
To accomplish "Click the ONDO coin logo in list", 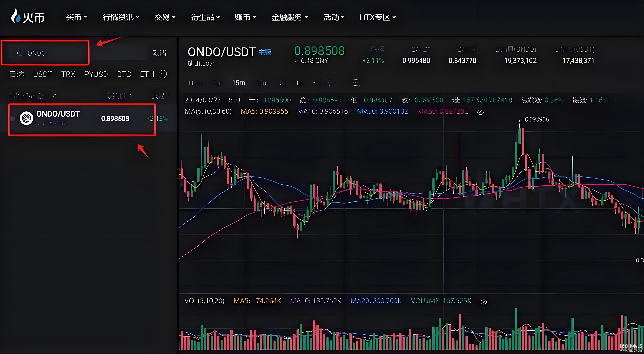I will pyautogui.click(x=27, y=118).
